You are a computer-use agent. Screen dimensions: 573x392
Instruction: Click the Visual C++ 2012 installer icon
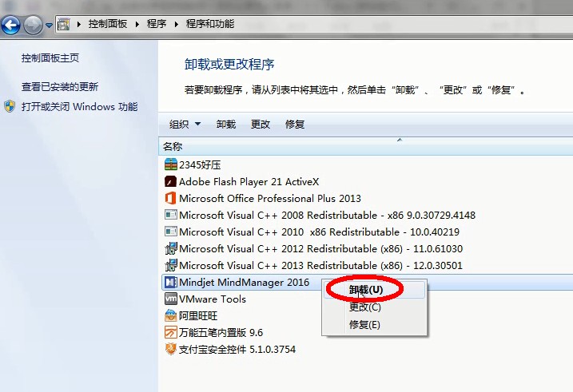[171, 248]
